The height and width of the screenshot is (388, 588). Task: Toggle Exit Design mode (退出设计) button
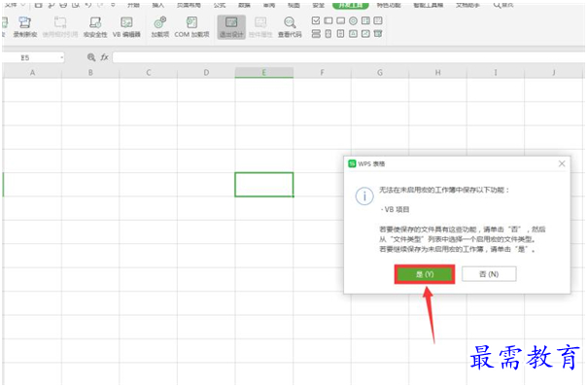point(231,27)
